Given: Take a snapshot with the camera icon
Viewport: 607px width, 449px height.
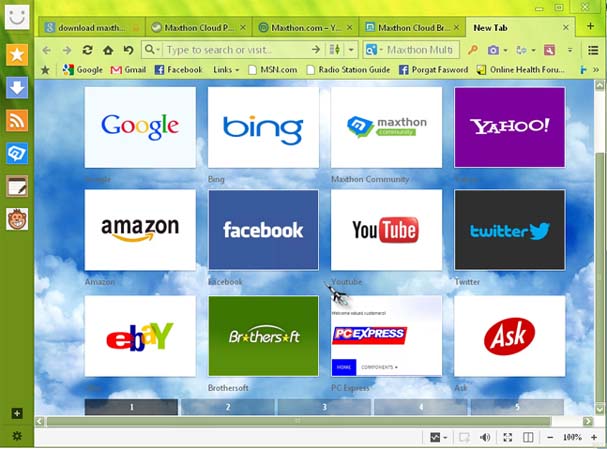Looking at the screenshot, I should click(493, 50).
